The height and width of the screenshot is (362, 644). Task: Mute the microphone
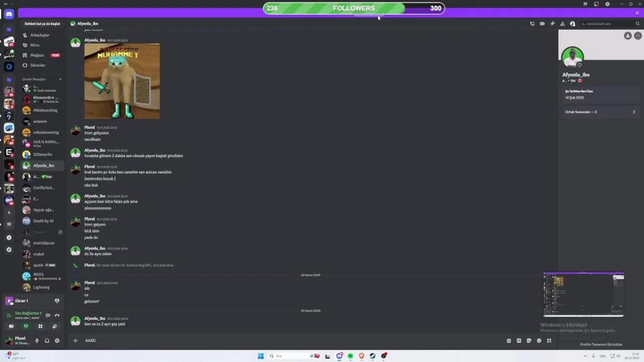37,340
